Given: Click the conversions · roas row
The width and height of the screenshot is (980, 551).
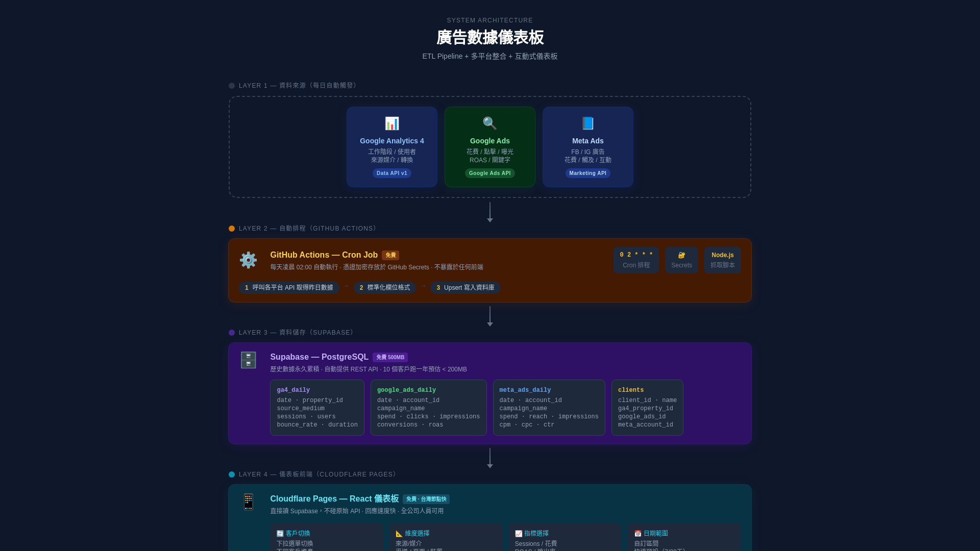Looking at the screenshot, I should click(x=410, y=425).
